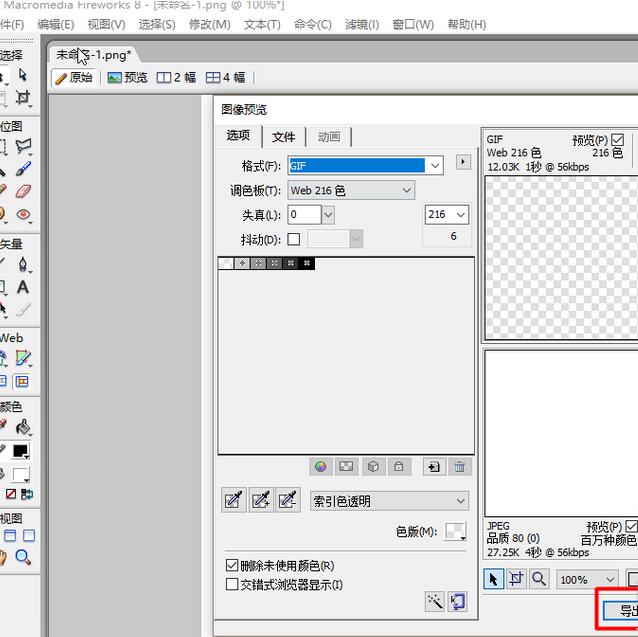638x637 pixels.
Task: Open the 选择(S) menu
Action: 157,24
